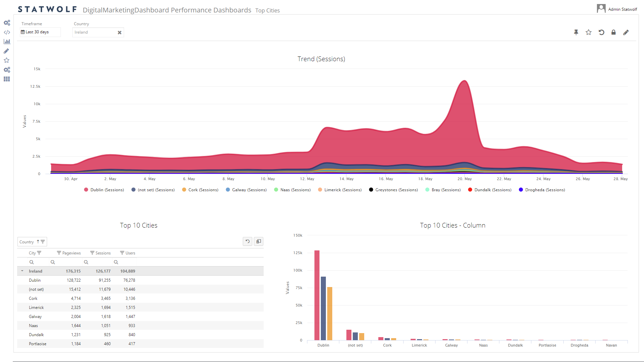This screenshot has height=362, width=644.
Task: Open the Pageviews column filter funnel
Action: click(59, 253)
